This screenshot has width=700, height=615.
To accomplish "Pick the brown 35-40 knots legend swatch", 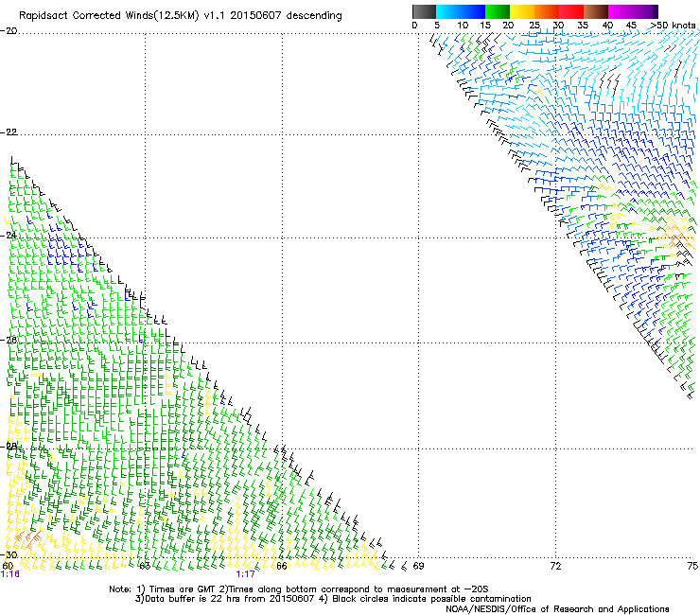I will click(x=596, y=11).
